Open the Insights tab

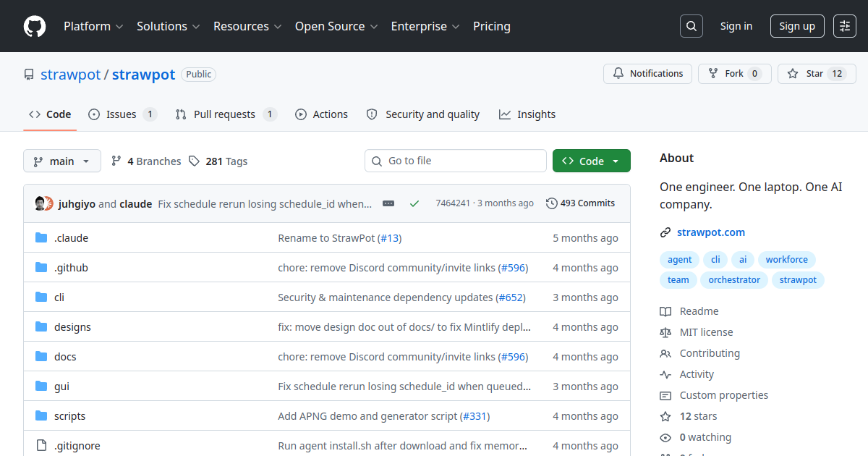[527, 114]
